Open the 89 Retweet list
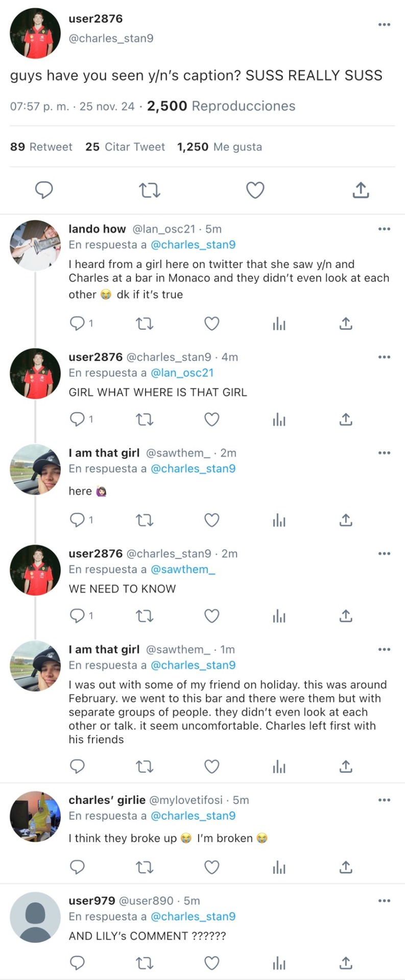Viewport: 405px width, 980px height. click(x=41, y=147)
